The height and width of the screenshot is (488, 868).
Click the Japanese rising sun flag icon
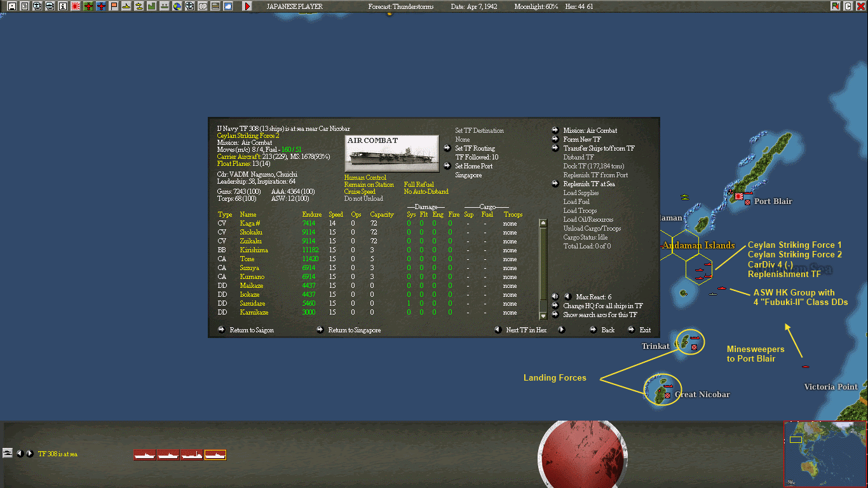click(76, 6)
